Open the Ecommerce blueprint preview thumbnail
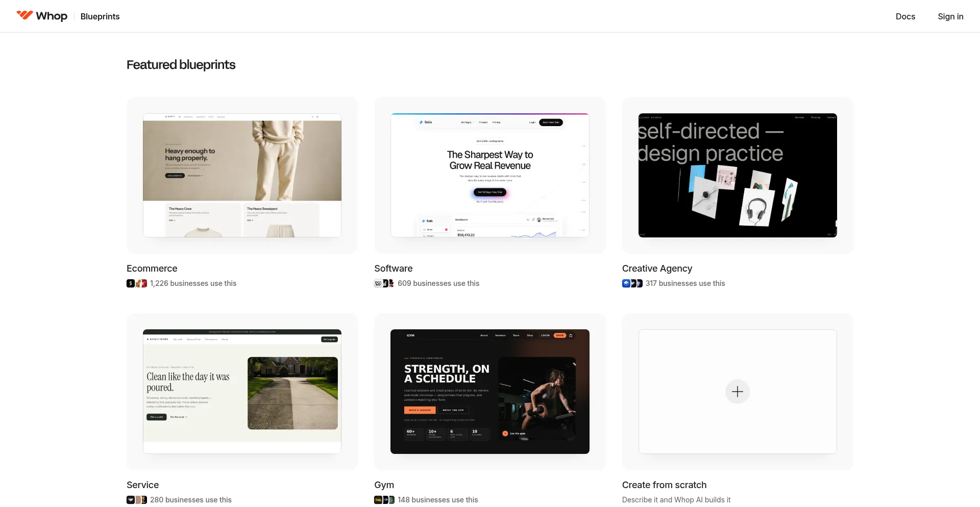The width and height of the screenshot is (980, 507). (242, 175)
